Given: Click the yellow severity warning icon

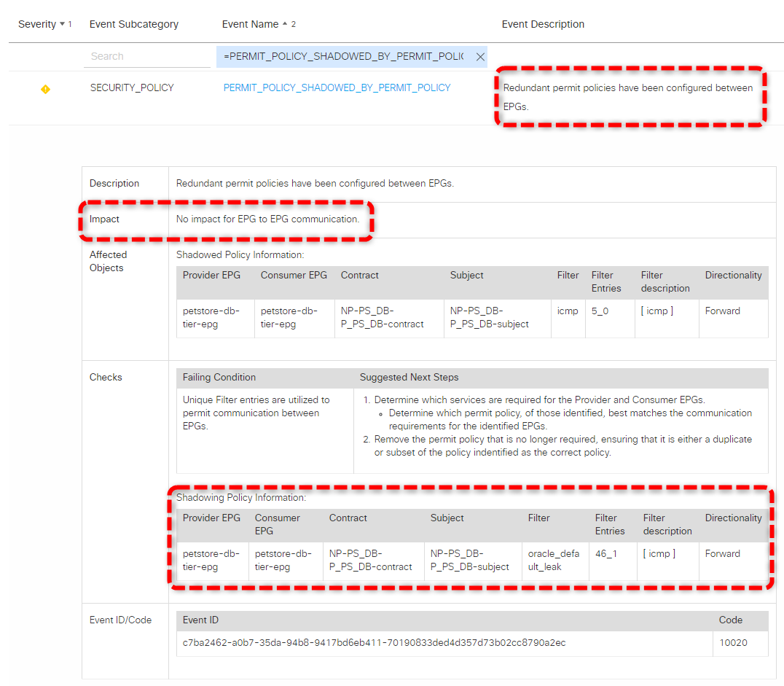Looking at the screenshot, I should [x=45, y=89].
